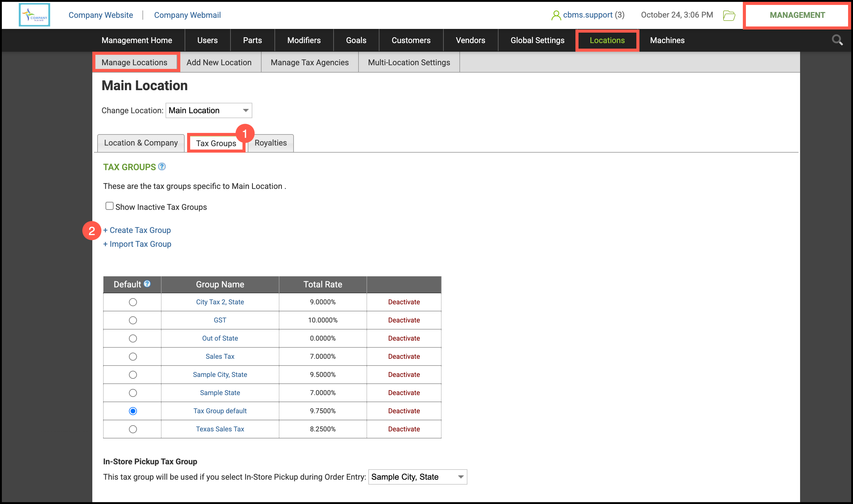Viewport: 853px width, 504px height.
Task: Switch to the Royalties tab
Action: tap(270, 143)
